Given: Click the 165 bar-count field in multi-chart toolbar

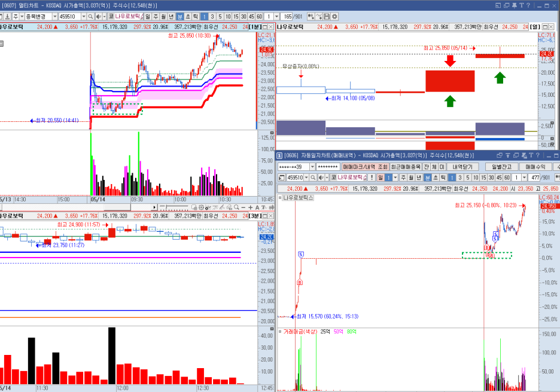Looking at the screenshot, I should (x=287, y=16).
